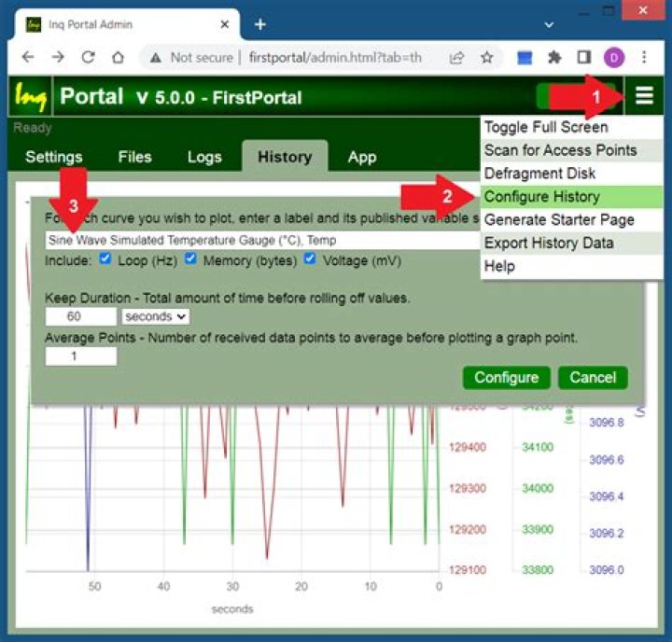Open the Chrome three-dot menu
Screen dimensions: 672x642
(x=644, y=57)
